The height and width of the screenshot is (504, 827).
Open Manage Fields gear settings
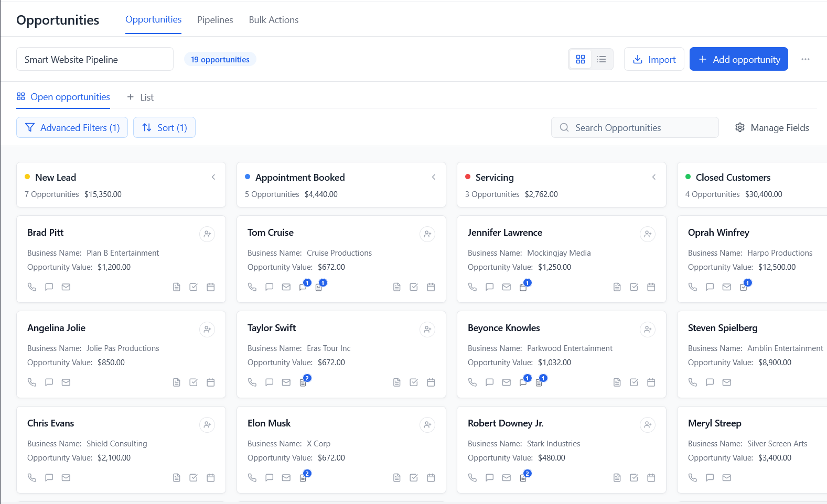point(772,128)
